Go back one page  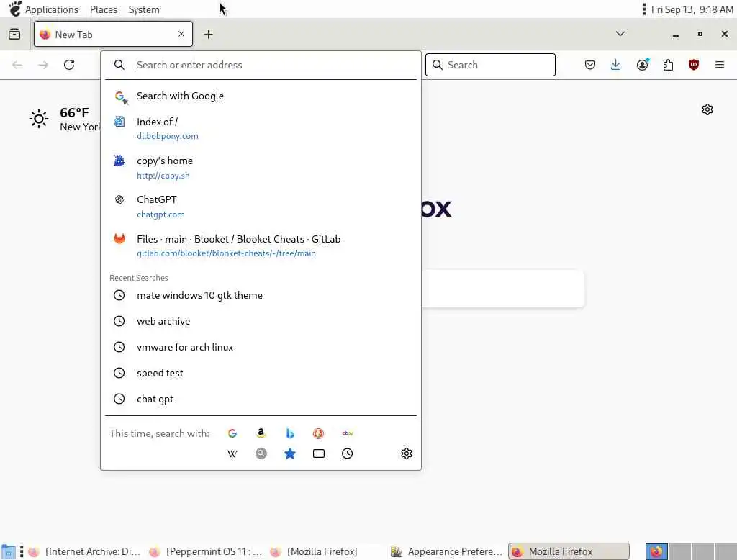coord(17,65)
